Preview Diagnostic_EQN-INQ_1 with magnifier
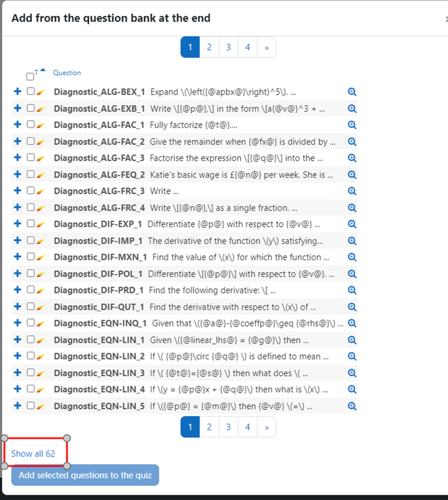Viewport: 448px width, 500px height. (352, 323)
